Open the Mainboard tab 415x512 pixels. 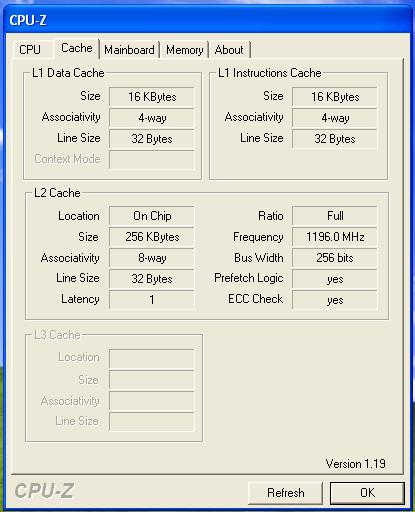[129, 50]
